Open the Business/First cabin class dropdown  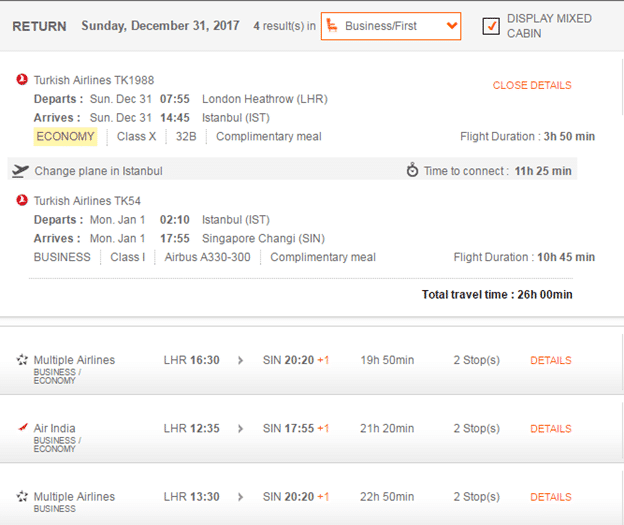[391, 26]
